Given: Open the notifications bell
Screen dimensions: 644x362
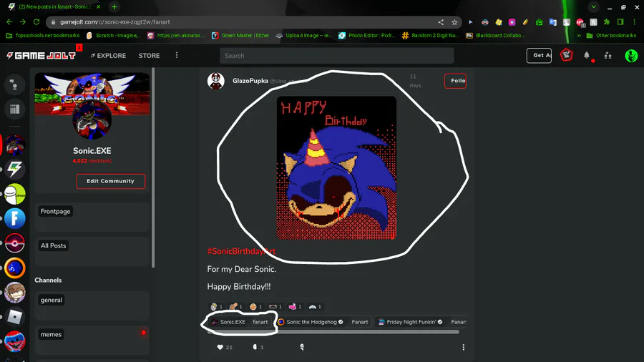Looking at the screenshot, I should pyautogui.click(x=587, y=55).
